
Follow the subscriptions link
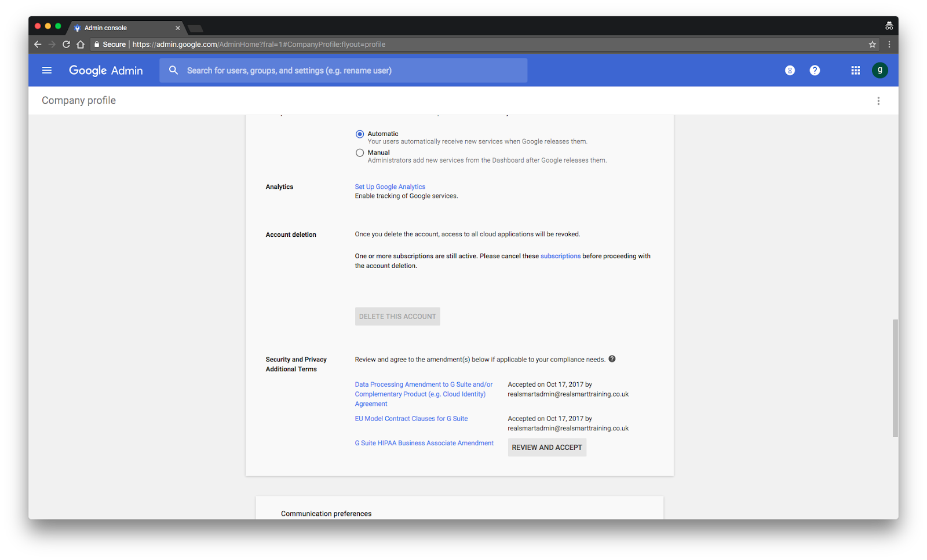coord(560,256)
